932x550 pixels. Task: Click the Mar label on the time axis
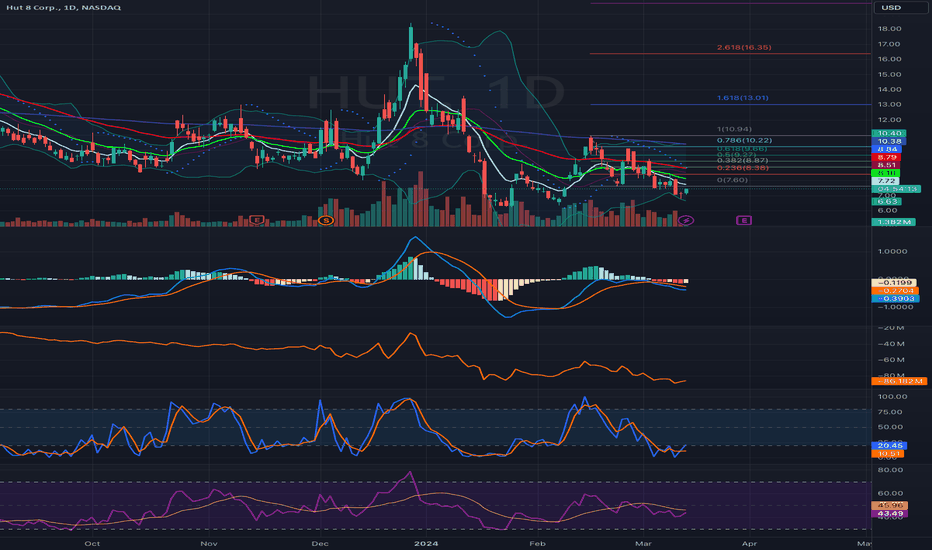[643, 543]
